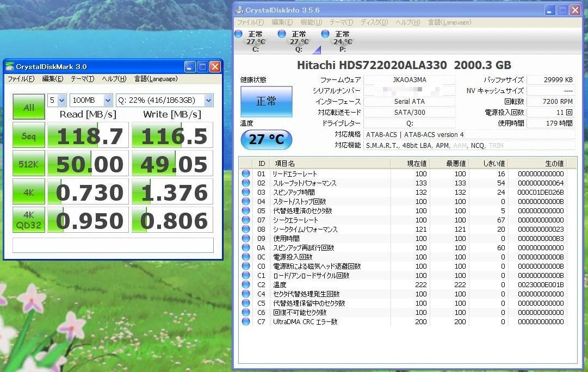Start the 4K QD32 benchmark test
Image resolution: width=588 pixels, height=372 pixels.
coord(29,220)
